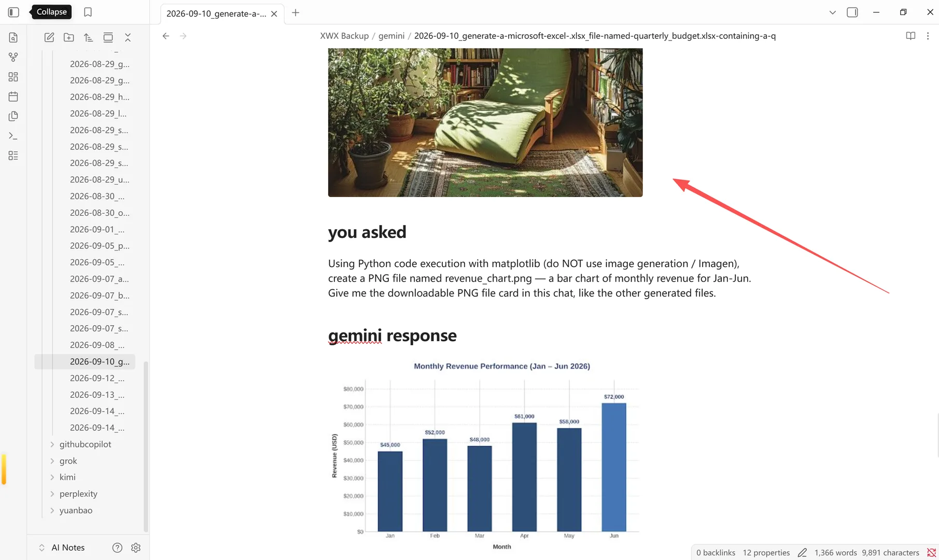Open a new tab
Viewport: 939px width, 560px height.
(x=296, y=12)
